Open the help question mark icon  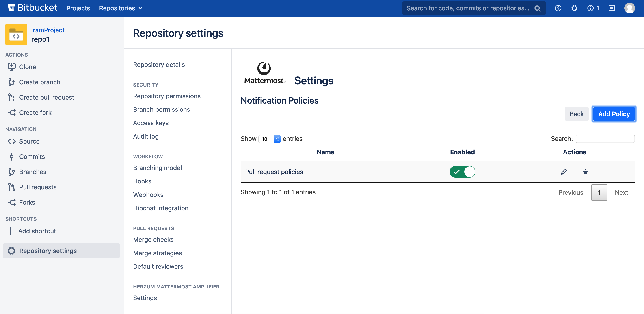pyautogui.click(x=558, y=8)
